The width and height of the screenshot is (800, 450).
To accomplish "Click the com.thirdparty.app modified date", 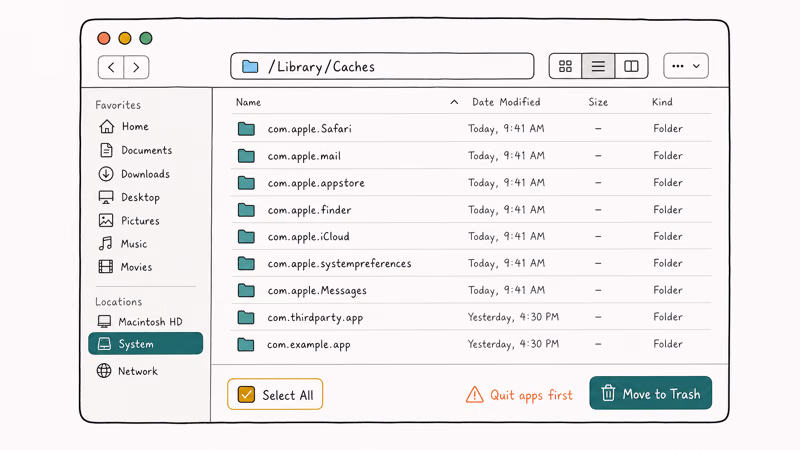I will pyautogui.click(x=513, y=317).
